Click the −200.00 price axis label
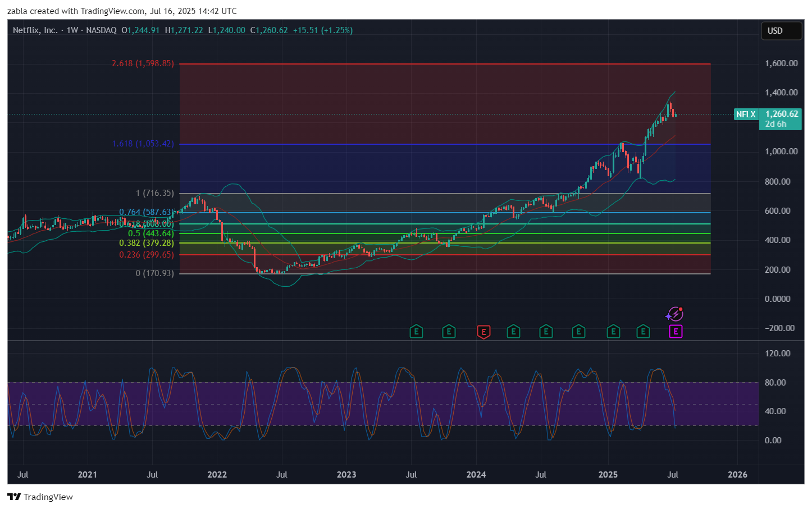 (x=780, y=328)
